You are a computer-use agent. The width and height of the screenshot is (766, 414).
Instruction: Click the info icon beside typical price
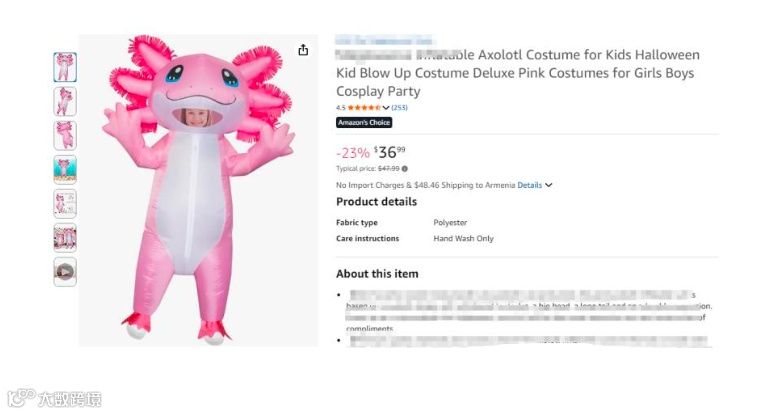405,169
